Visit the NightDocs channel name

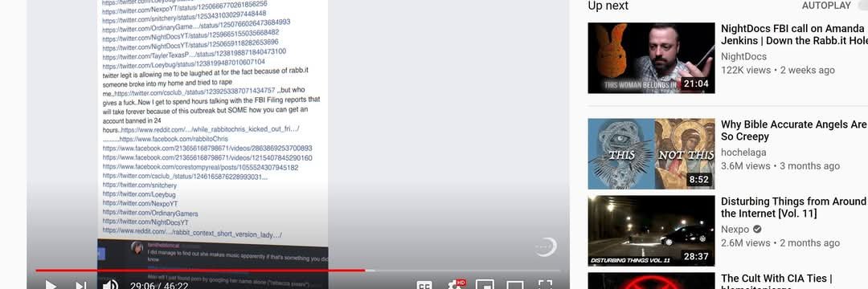tap(743, 56)
